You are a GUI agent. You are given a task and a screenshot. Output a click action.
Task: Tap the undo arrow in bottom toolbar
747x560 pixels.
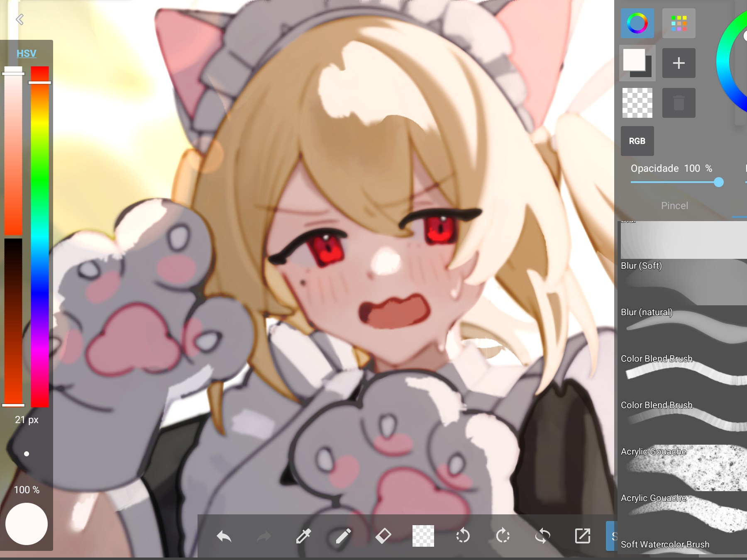[x=224, y=536]
